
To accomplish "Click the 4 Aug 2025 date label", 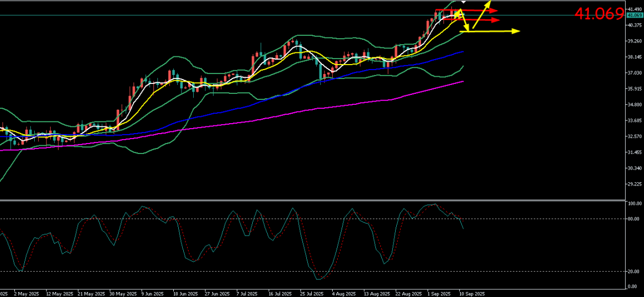I will 344,294.
